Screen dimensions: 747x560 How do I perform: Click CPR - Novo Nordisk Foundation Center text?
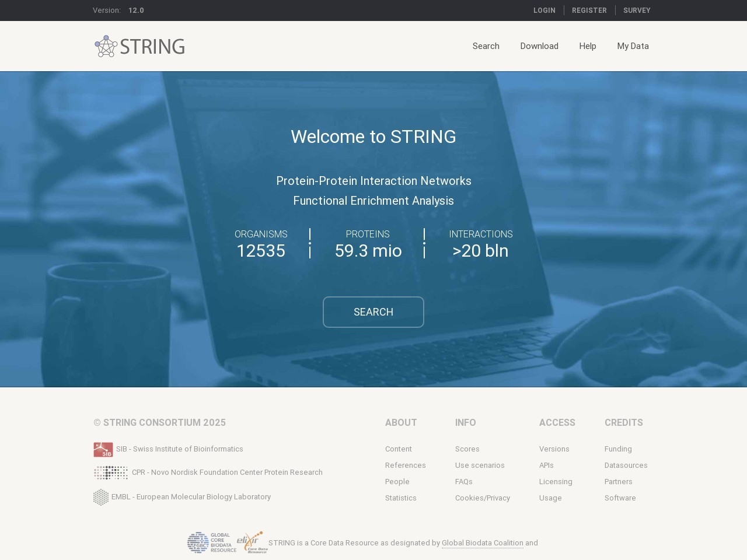click(227, 473)
